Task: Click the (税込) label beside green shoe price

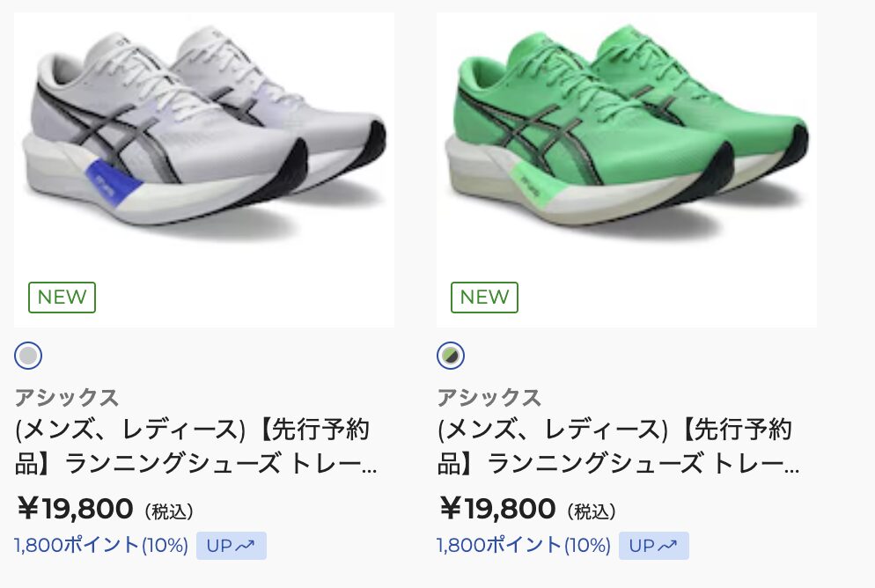Action: (x=591, y=511)
